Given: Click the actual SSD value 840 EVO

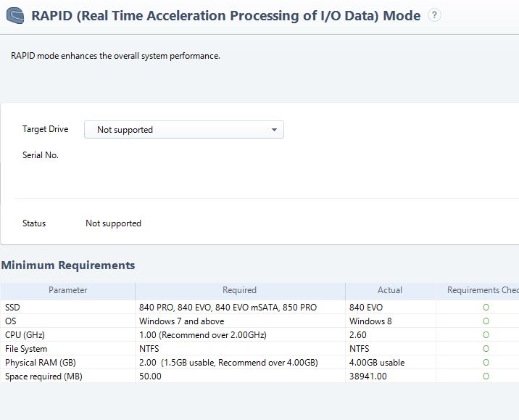Looking at the screenshot, I should point(366,308).
